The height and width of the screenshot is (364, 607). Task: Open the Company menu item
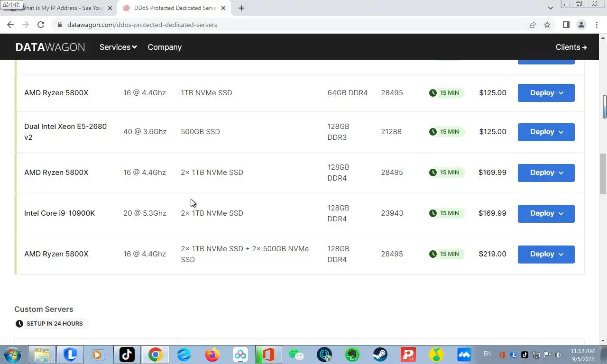(165, 47)
